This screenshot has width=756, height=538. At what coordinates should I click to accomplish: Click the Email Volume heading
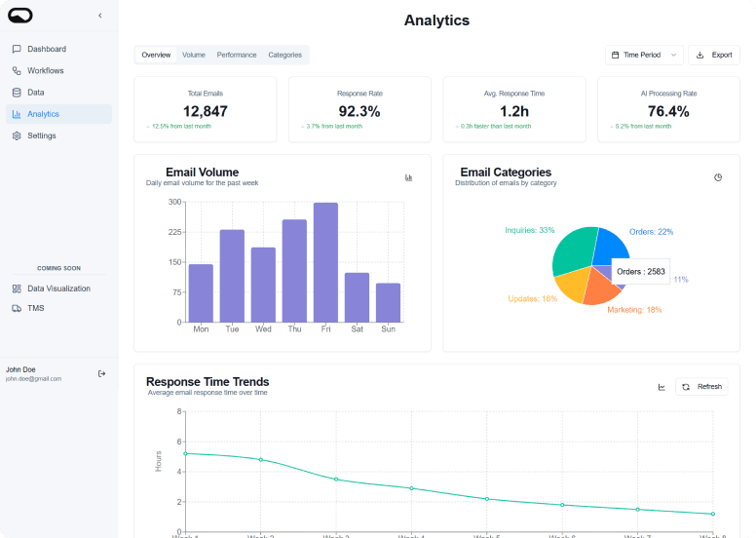[202, 173]
